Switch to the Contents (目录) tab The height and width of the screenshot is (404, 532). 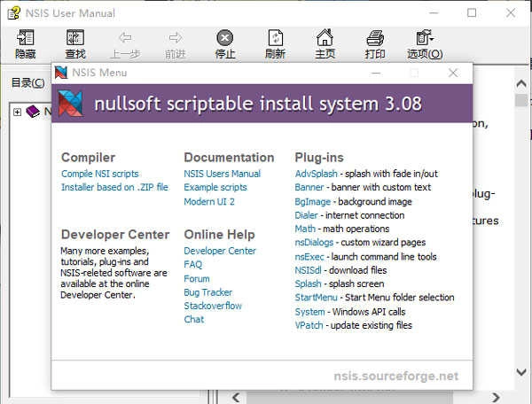click(x=27, y=83)
